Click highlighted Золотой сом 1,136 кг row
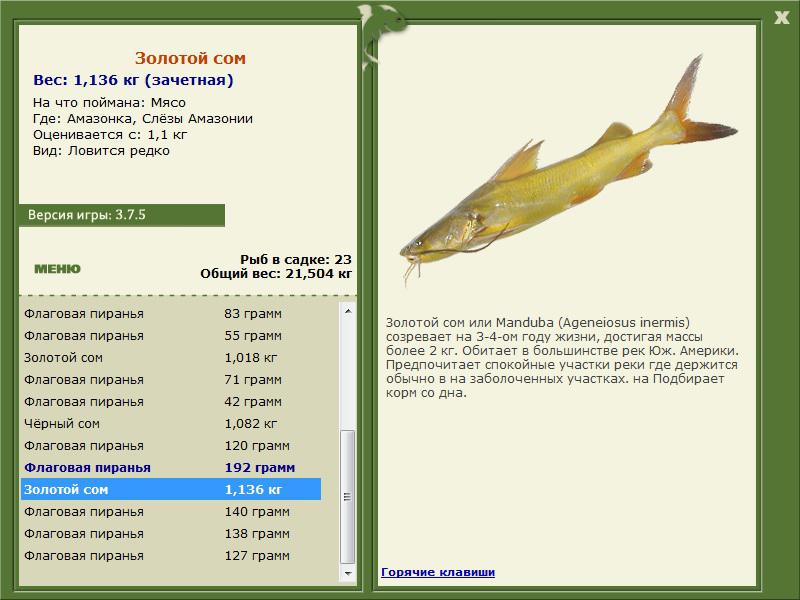The width and height of the screenshot is (800, 600). pyautogui.click(x=170, y=489)
